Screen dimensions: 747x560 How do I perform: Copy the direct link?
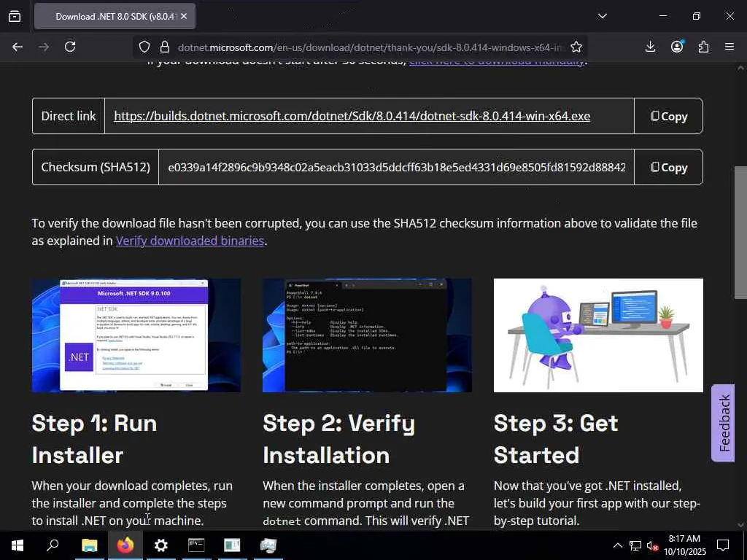point(668,116)
